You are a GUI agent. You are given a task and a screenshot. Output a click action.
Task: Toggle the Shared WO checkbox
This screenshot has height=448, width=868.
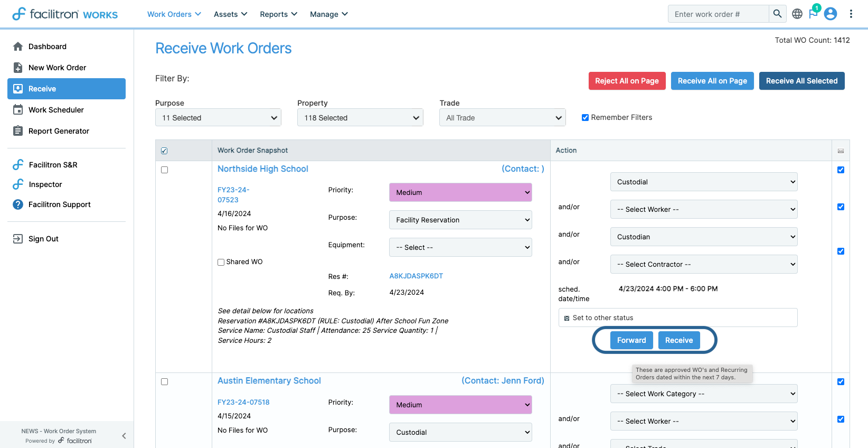[x=221, y=262]
